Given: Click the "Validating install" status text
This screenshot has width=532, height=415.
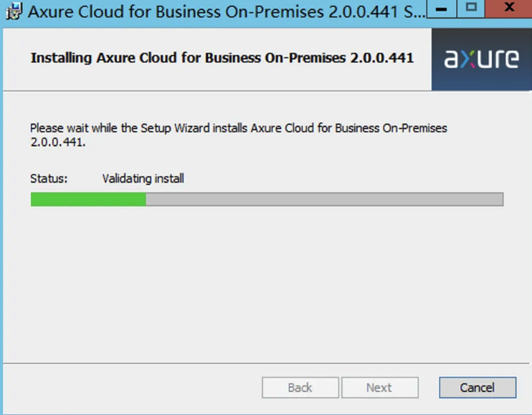Looking at the screenshot, I should click(x=143, y=178).
